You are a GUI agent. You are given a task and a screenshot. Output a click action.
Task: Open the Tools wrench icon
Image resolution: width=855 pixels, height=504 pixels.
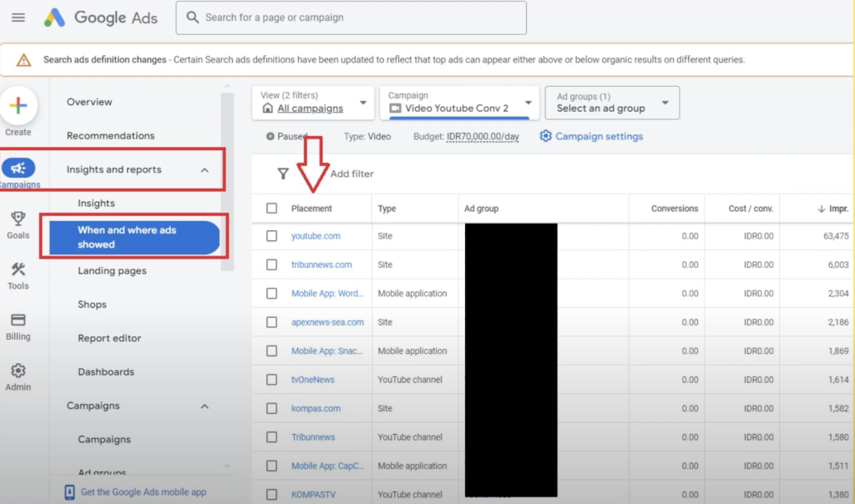point(18,270)
